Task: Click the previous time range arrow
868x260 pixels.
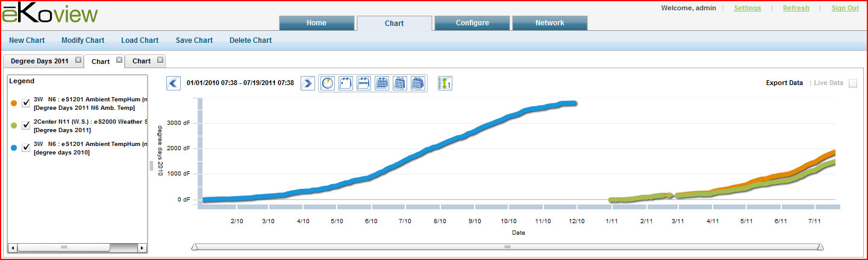Action: 173,83
